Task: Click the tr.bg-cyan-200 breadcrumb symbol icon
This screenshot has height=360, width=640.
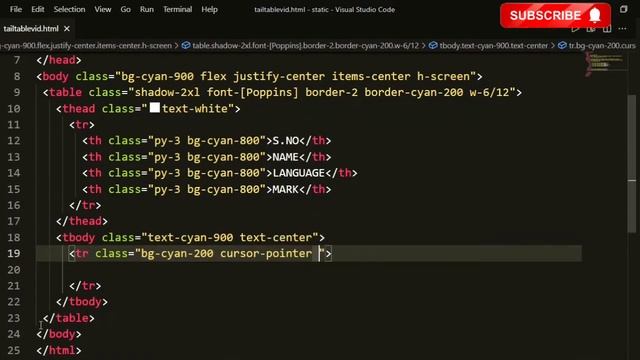Action: [562, 45]
